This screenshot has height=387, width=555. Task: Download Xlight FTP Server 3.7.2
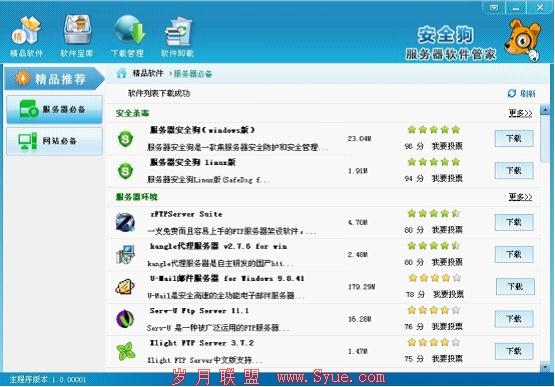pyautogui.click(x=514, y=351)
